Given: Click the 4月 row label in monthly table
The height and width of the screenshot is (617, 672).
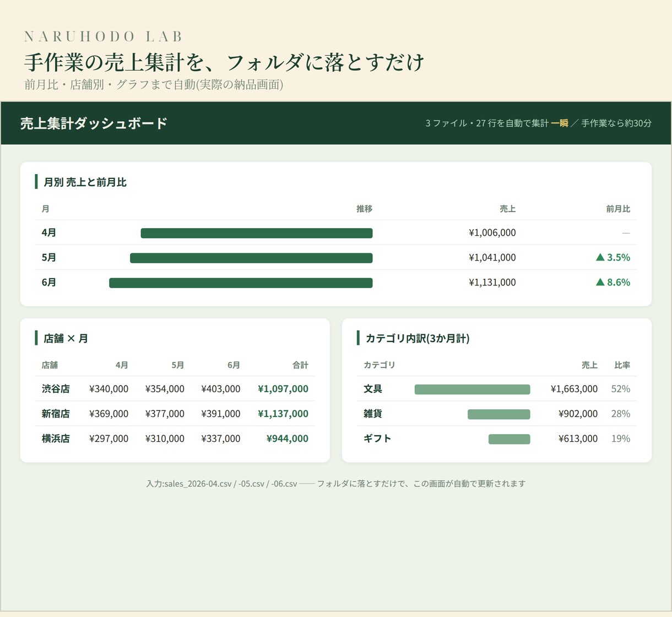Looking at the screenshot, I should (x=49, y=232).
